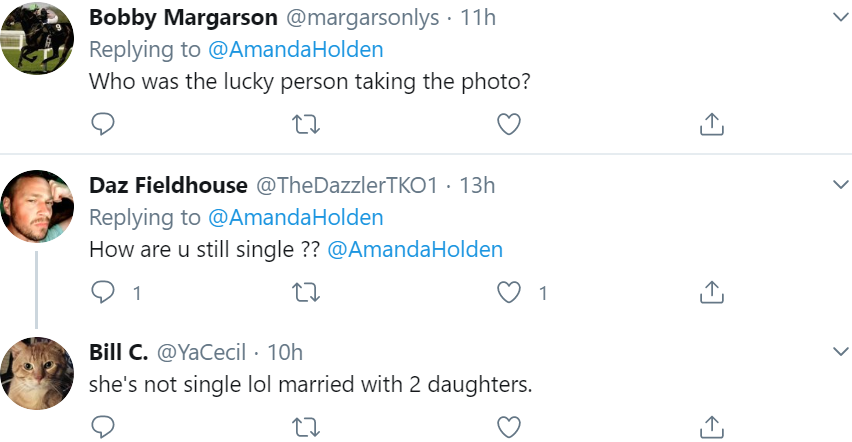Open Bobby Margarson's profile name
852x442 pixels.
click(183, 17)
